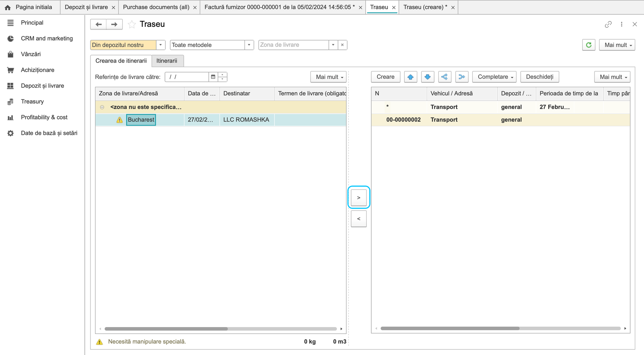The height and width of the screenshot is (355, 644).
Task: Click the Creare button
Action: (385, 77)
